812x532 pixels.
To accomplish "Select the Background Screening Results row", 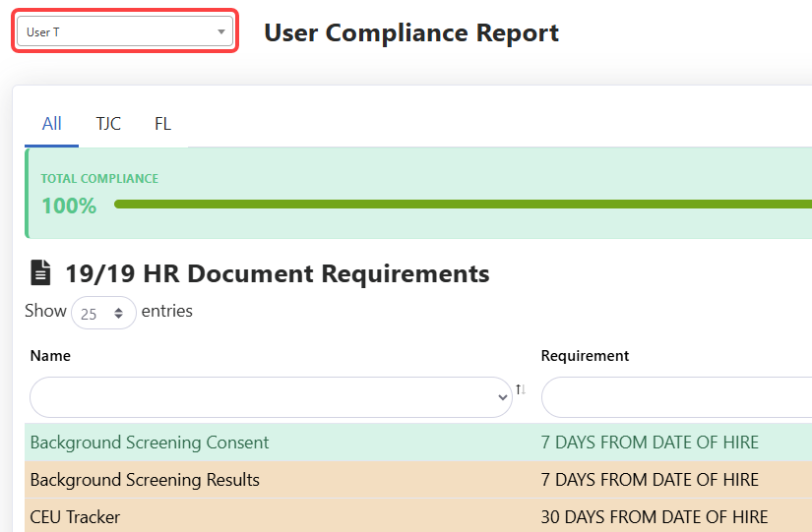I will tap(145, 480).
